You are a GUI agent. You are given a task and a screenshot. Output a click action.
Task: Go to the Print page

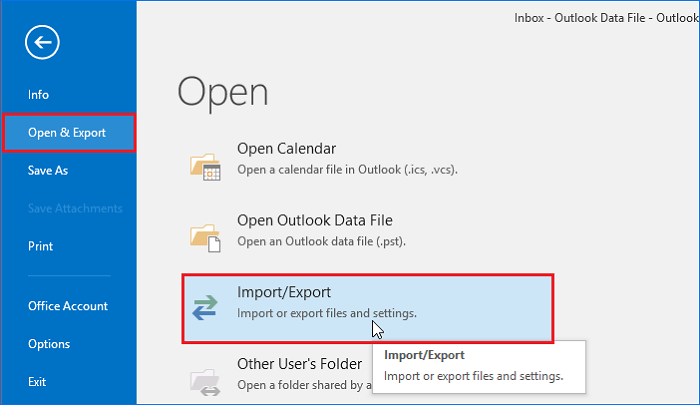pos(41,246)
